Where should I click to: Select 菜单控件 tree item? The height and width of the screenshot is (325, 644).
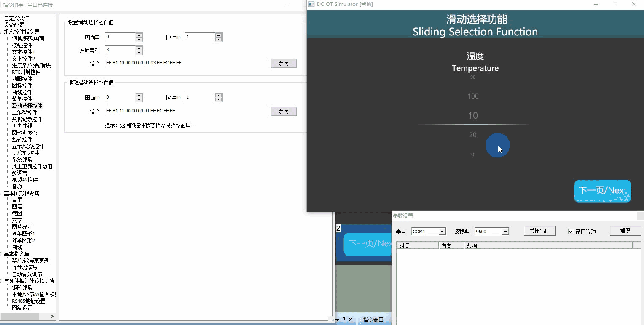tap(22, 99)
